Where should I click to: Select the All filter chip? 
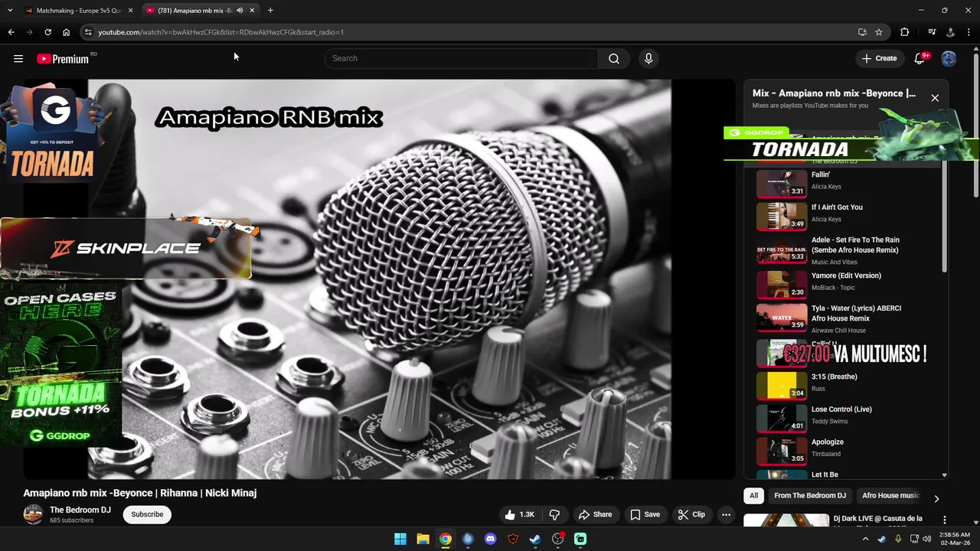click(x=754, y=495)
